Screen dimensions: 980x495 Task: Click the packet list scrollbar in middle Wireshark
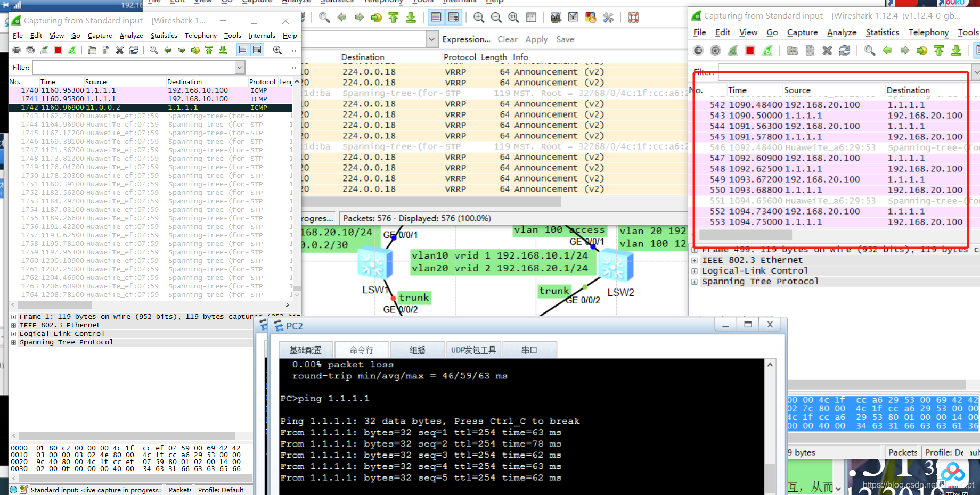(x=431, y=202)
